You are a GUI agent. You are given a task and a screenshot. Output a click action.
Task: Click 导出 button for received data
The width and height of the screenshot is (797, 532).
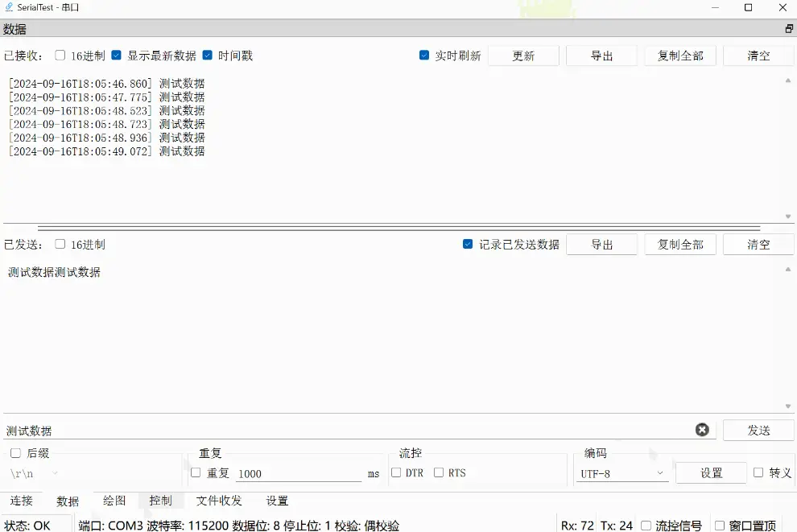(x=602, y=56)
